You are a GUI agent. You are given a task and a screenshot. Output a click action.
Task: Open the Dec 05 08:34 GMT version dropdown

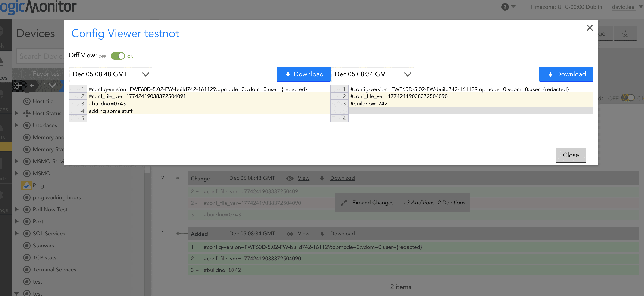[x=372, y=74]
